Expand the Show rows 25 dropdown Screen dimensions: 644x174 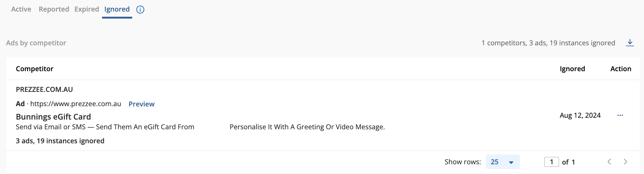(x=503, y=162)
